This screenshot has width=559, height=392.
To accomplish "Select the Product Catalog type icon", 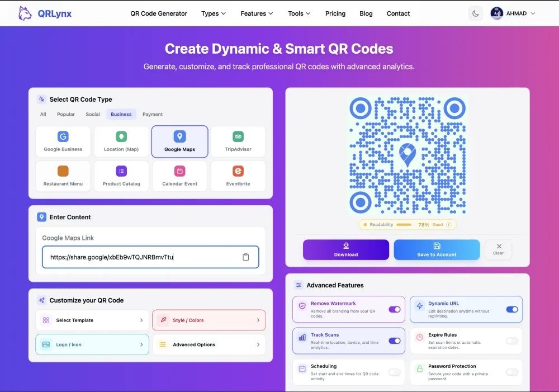I will click(x=121, y=171).
